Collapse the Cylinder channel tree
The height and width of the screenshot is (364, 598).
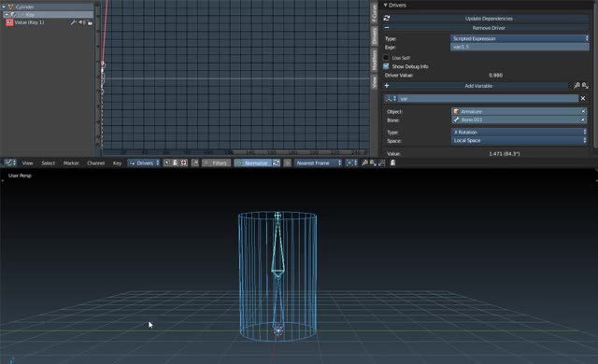click(x=4, y=7)
